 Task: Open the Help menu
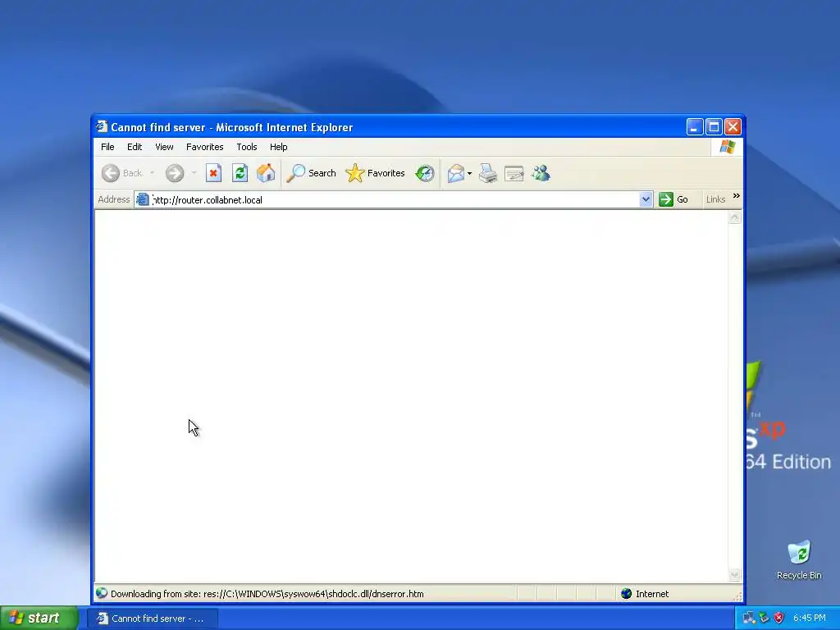279,147
